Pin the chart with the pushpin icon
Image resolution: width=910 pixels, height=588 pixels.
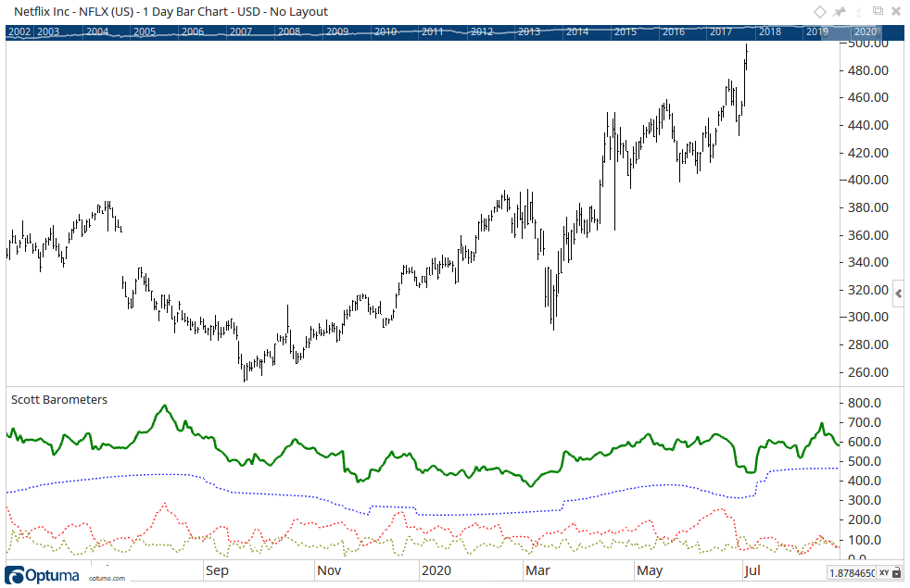tap(840, 12)
